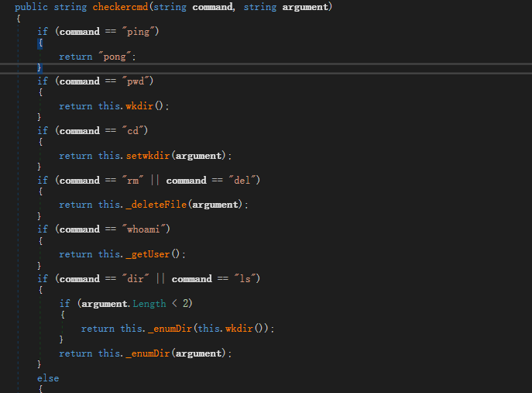The width and height of the screenshot is (532, 393).
Task: Select the "del" string literal
Action: pos(245,181)
